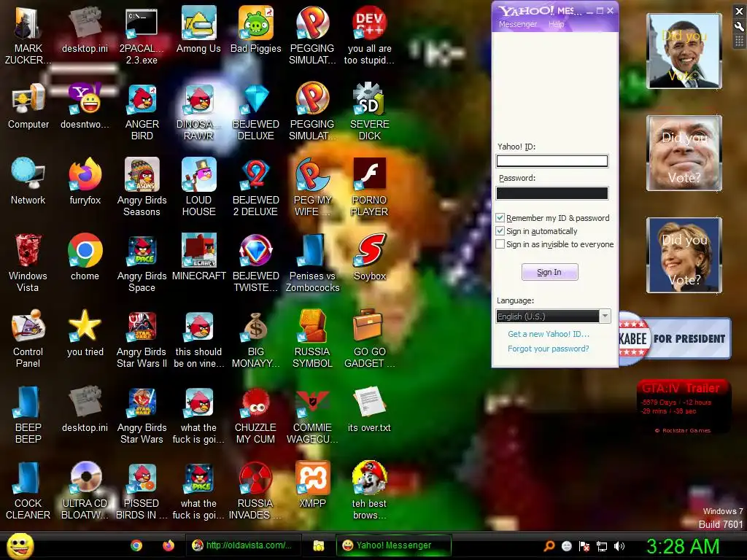Image resolution: width=747 pixels, height=560 pixels.
Task: Click the Obama Did you Vote gadget
Action: click(684, 51)
